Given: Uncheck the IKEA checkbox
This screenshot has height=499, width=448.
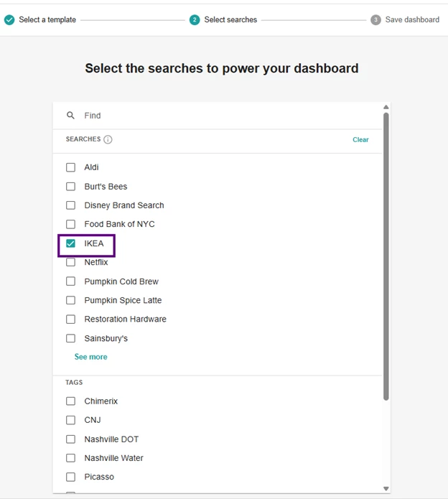Looking at the screenshot, I should click(70, 243).
